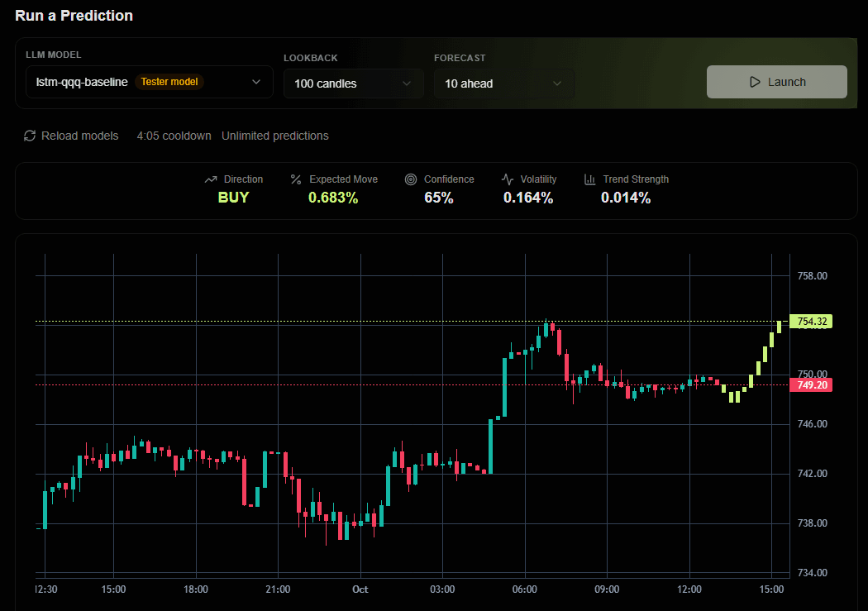Screen dimensions: 868x611
Task: Click the Volatility pulse icon
Action: [x=508, y=179]
